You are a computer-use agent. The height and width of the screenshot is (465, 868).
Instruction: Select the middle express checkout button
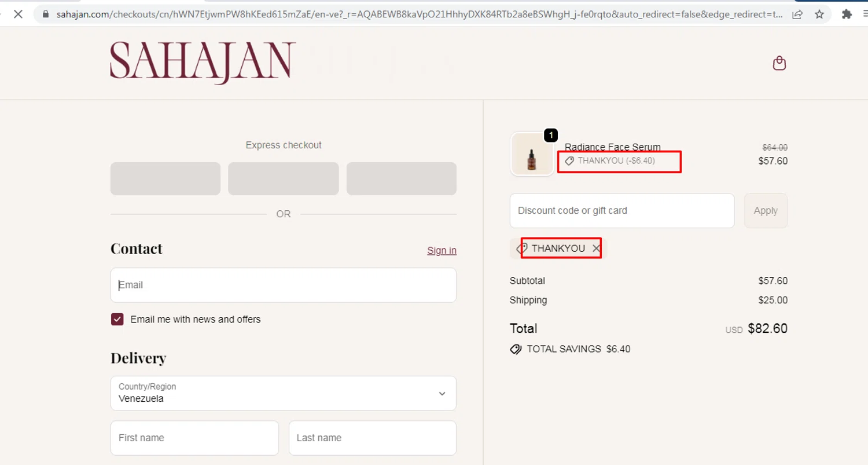pos(284,178)
